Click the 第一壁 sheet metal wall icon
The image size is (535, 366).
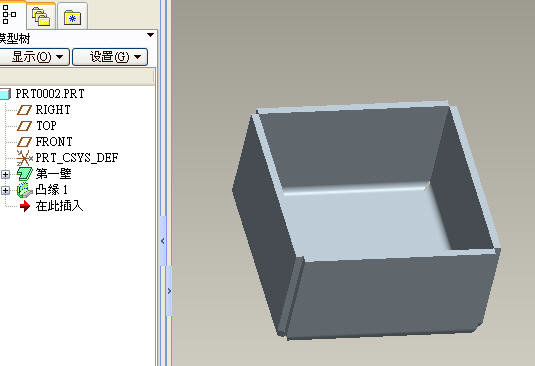point(25,174)
